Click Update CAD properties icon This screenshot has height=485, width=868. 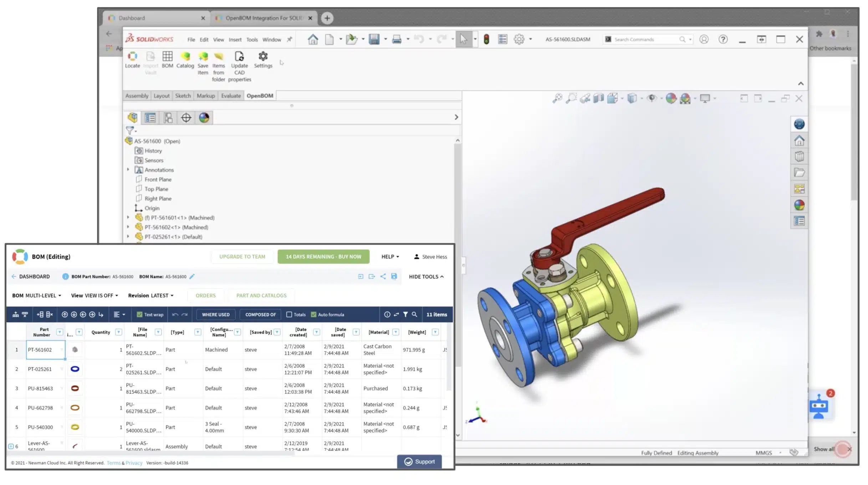(x=239, y=67)
